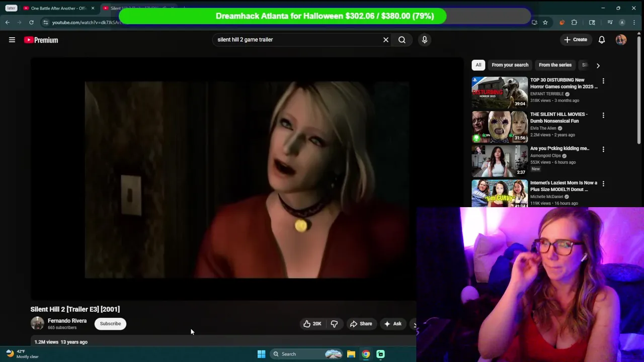Screen dimensions: 644x362
Task: Go to YouTube Premium home logo
Action: [41, 40]
